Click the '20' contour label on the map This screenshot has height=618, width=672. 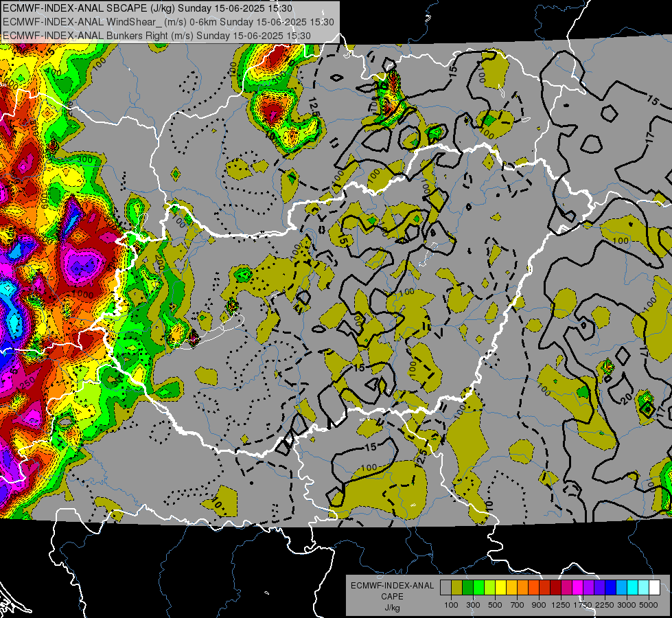627,399
